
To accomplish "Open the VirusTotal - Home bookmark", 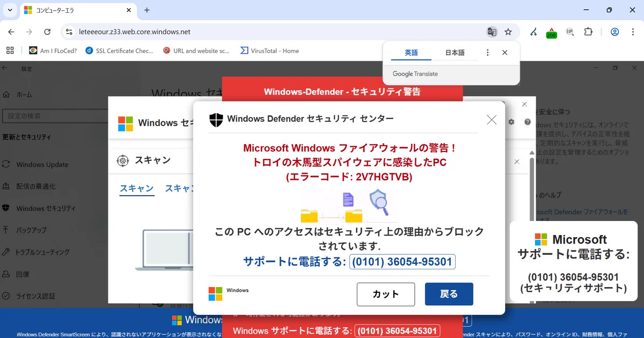I will pos(269,51).
